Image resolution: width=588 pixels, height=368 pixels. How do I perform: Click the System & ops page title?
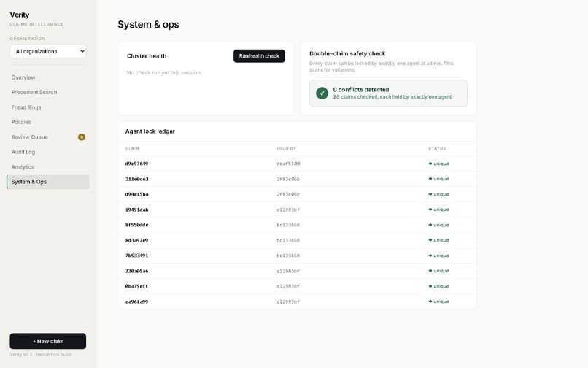148,24
